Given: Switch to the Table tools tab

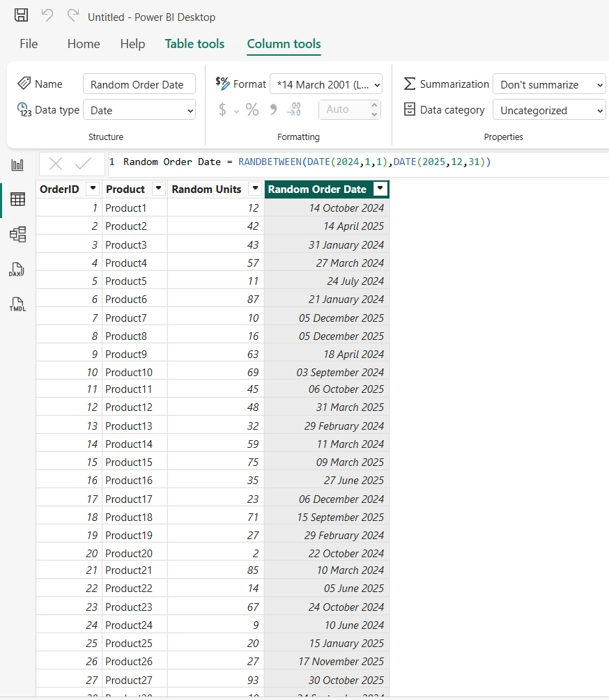Looking at the screenshot, I should 194,44.
